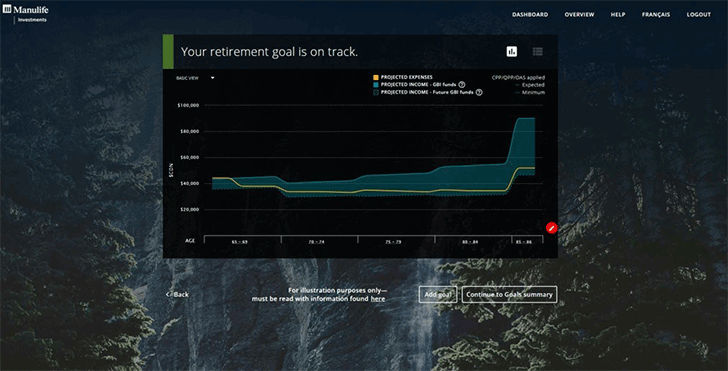Open the Dashboard menu item
This screenshot has width=728, height=371.
point(530,15)
